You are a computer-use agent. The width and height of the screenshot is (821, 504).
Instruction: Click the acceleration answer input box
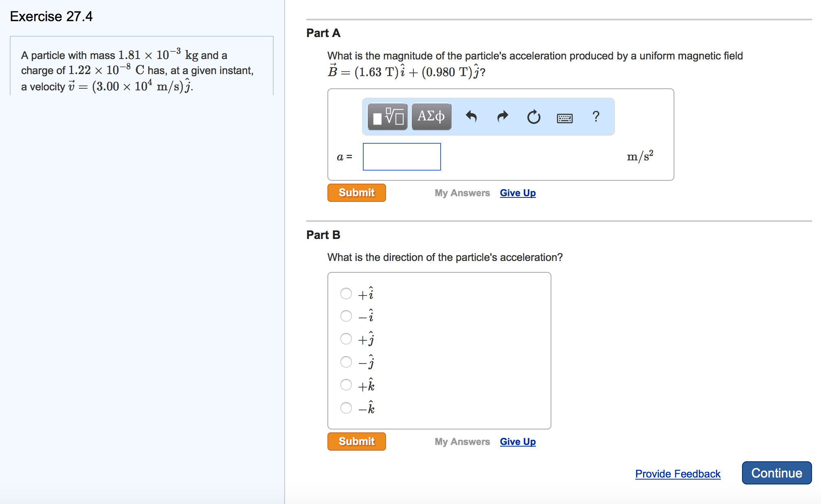point(402,157)
